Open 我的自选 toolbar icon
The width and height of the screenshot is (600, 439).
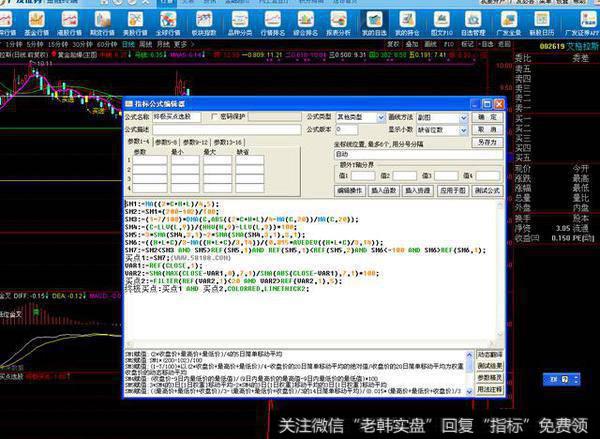point(374,22)
